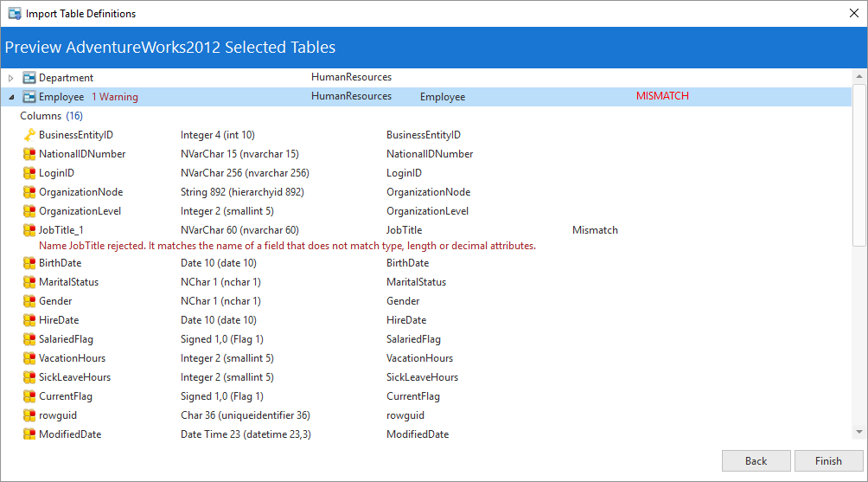Click the rowguid column icon

(29, 415)
